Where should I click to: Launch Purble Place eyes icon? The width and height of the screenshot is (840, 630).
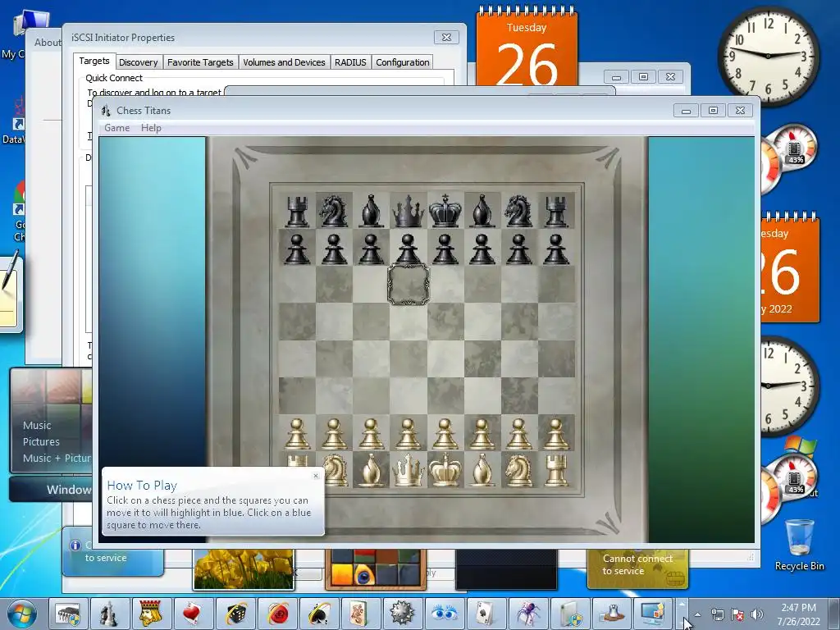pos(444,614)
